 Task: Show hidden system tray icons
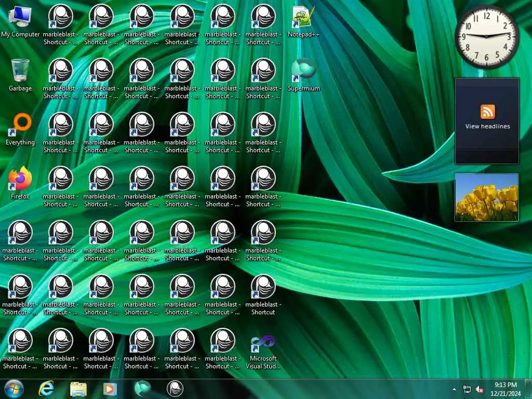[454, 389]
